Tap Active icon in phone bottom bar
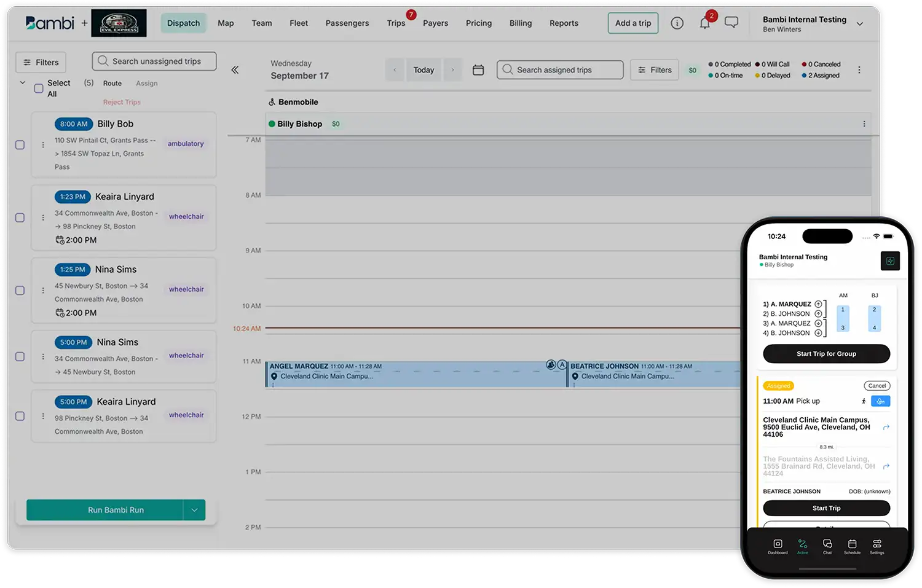This screenshot has height=588, width=922. click(803, 546)
